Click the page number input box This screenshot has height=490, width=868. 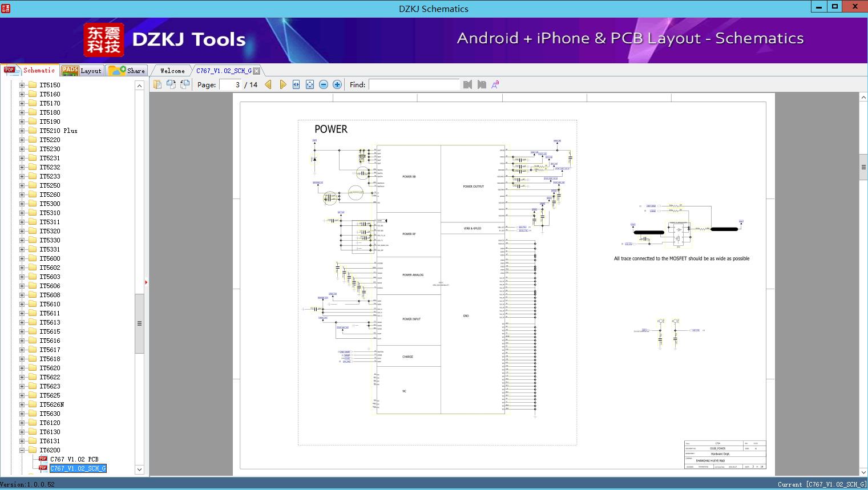231,84
